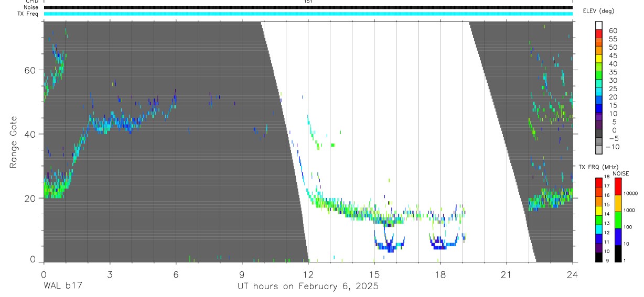
Task: Click the 'UT hours on February 6, 2025' axis title
Action: 308,287
